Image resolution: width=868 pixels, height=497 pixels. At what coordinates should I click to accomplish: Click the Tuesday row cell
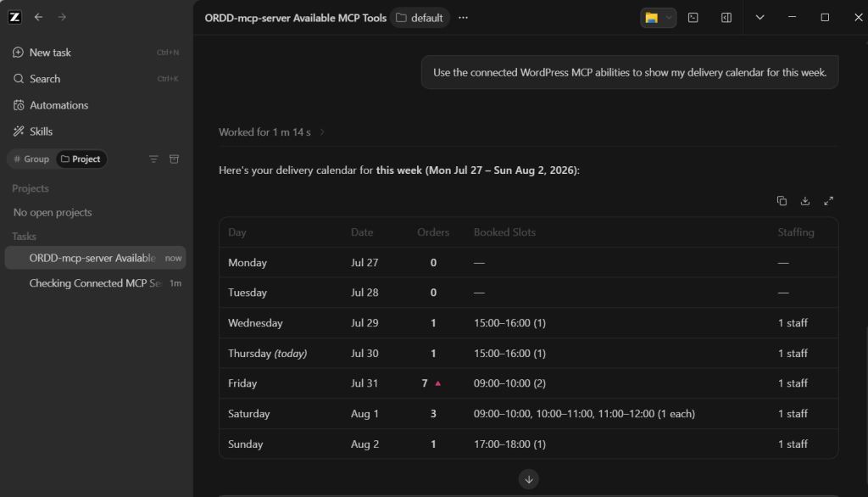(248, 293)
